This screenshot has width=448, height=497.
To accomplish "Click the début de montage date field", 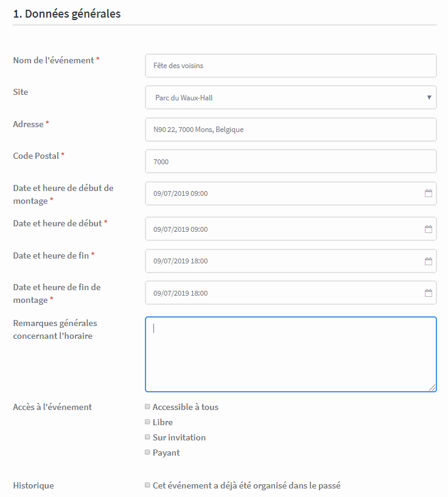I will point(291,193).
